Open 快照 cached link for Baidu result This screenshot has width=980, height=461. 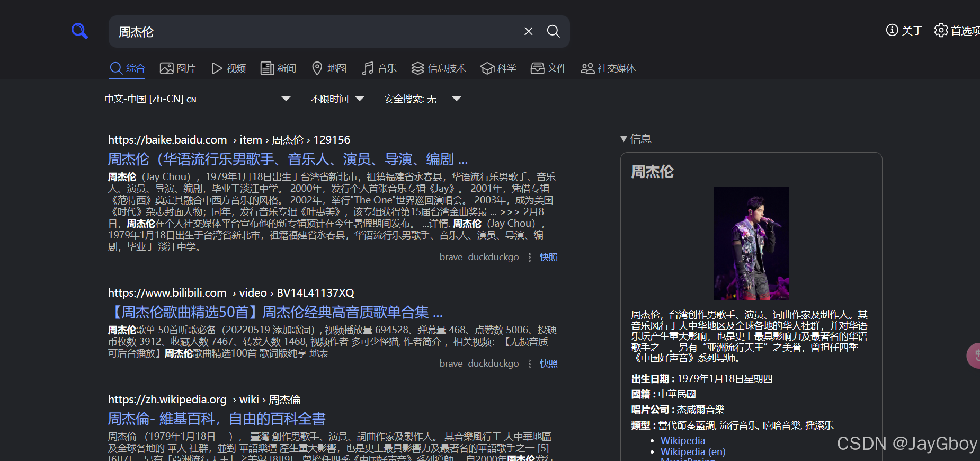(x=549, y=257)
